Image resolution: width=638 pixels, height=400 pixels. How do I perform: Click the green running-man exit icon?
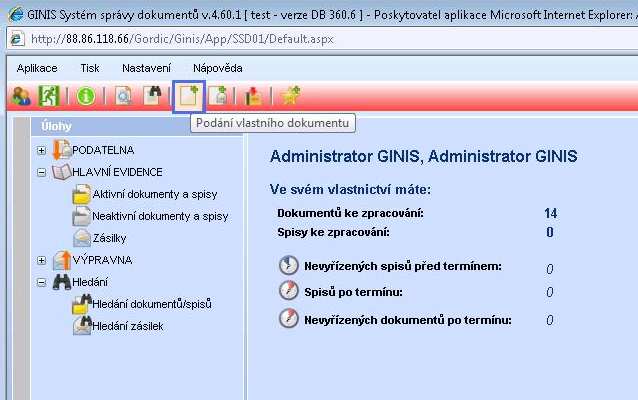click(49, 96)
